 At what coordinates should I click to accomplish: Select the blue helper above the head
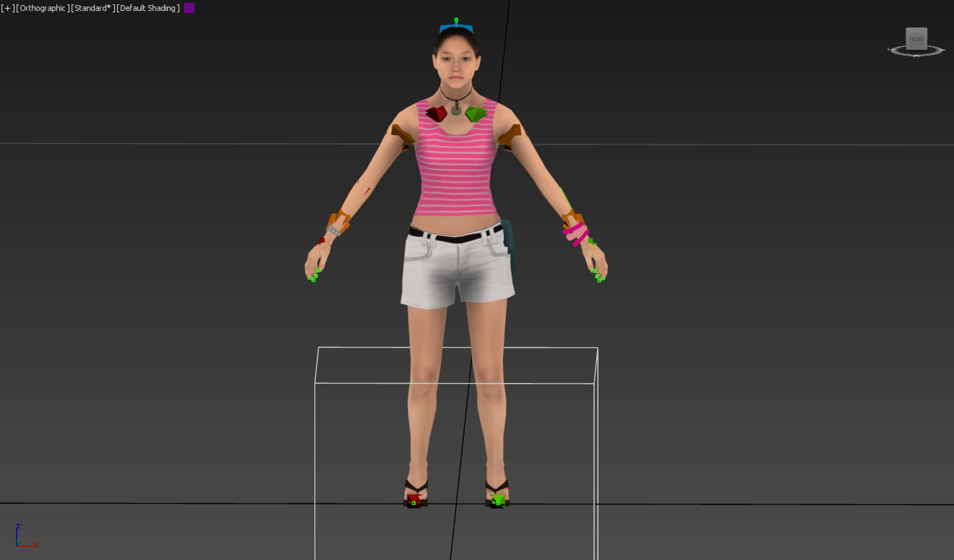[x=456, y=28]
